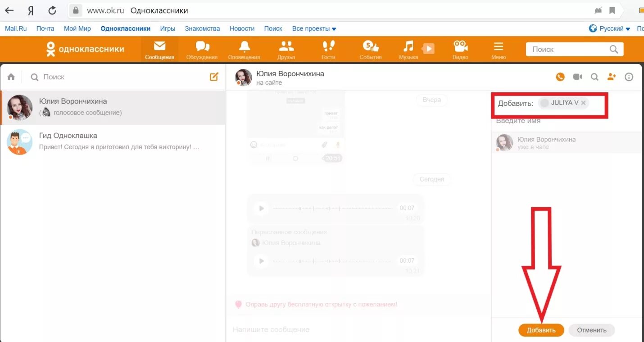Open the Mail.Ru link
The width and height of the screenshot is (644, 342).
click(16, 28)
